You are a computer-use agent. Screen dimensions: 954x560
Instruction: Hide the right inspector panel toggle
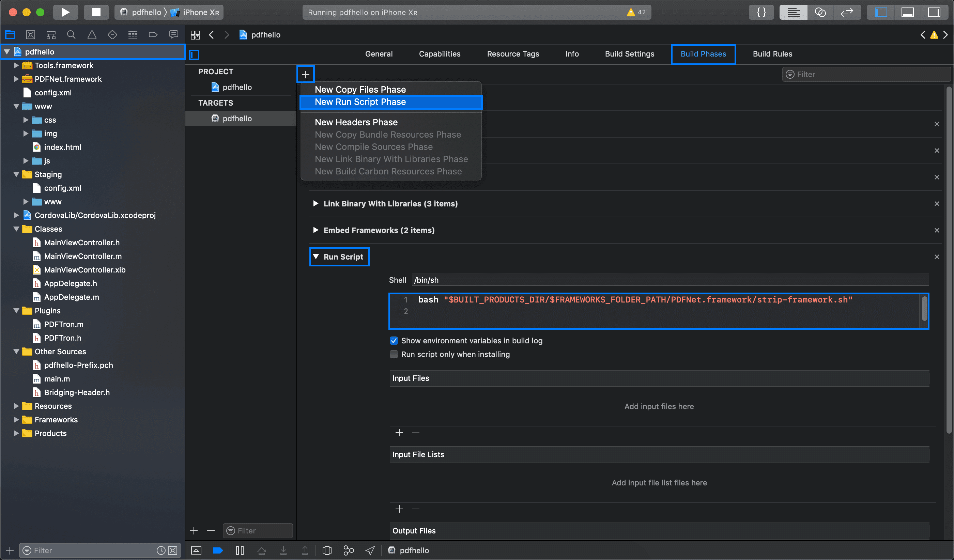coord(934,12)
